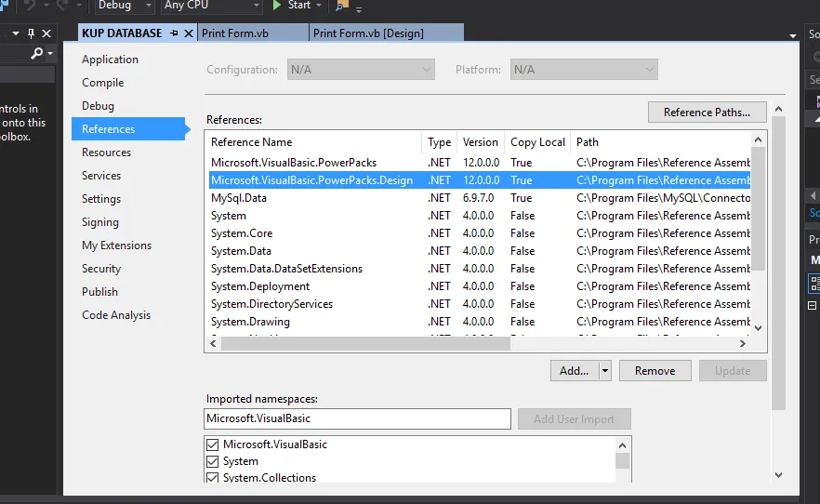Sort by Version column header
The image size is (820, 504).
pyautogui.click(x=480, y=142)
